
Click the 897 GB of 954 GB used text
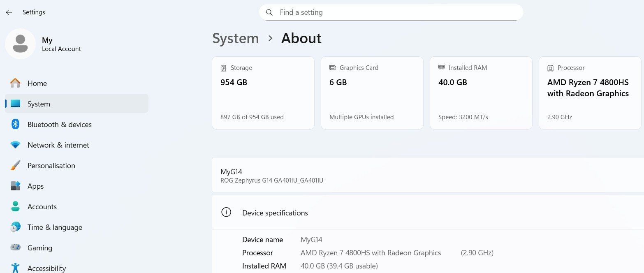252,117
